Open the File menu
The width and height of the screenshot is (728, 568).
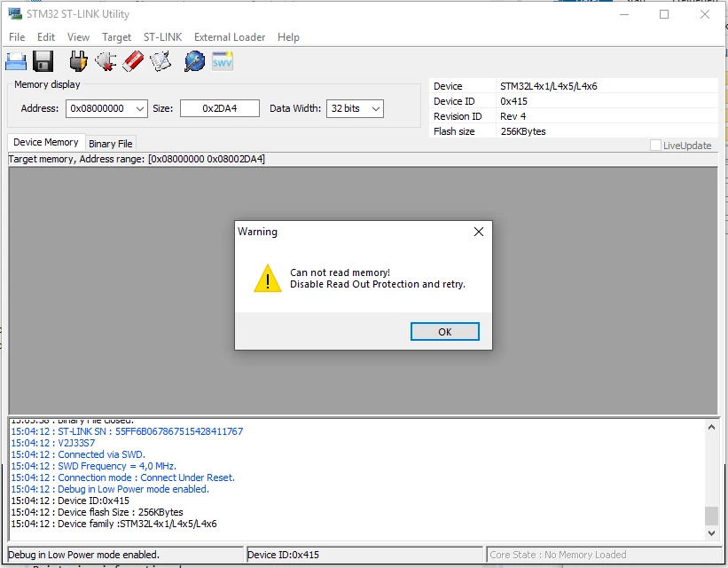(x=17, y=37)
